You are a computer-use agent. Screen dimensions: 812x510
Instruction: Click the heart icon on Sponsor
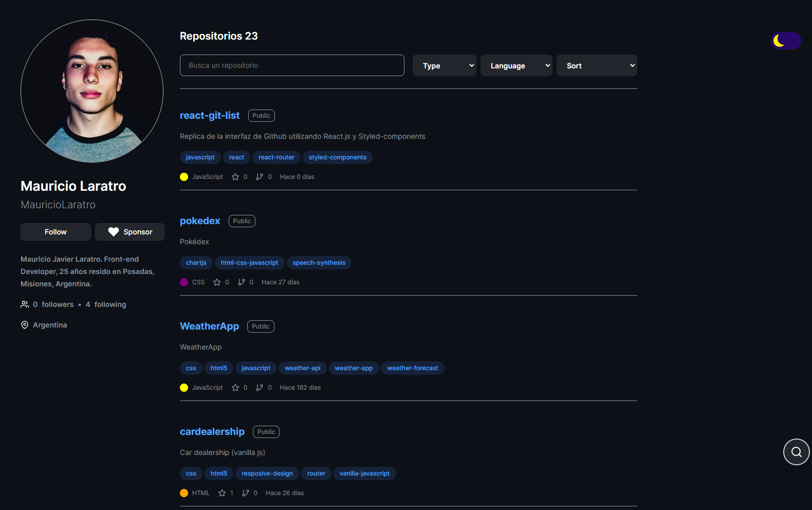click(x=114, y=232)
